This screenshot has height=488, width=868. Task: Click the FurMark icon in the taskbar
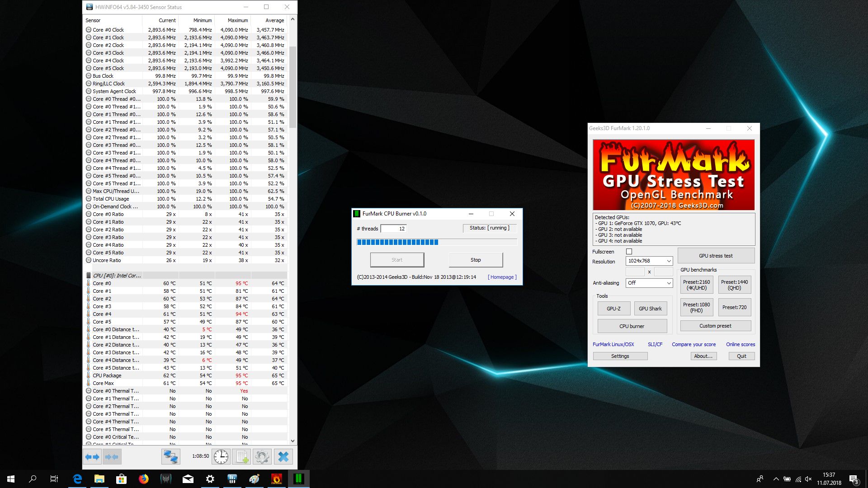pos(276,479)
